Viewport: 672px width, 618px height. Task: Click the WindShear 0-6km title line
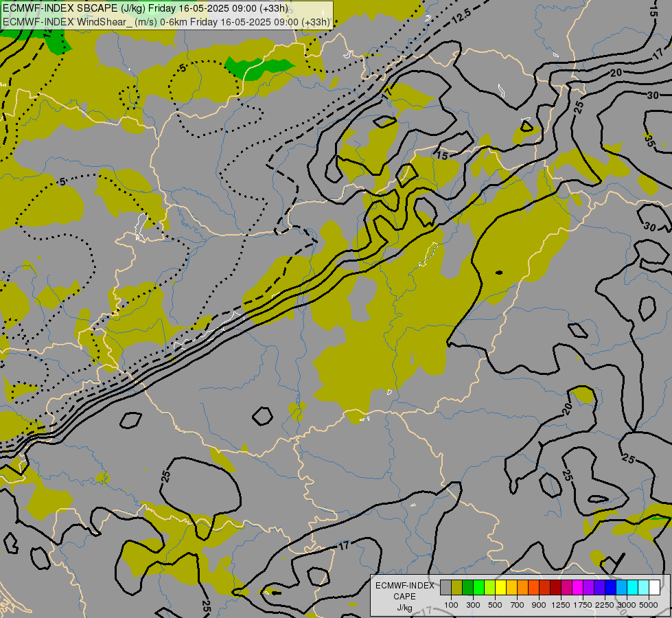[x=166, y=22]
